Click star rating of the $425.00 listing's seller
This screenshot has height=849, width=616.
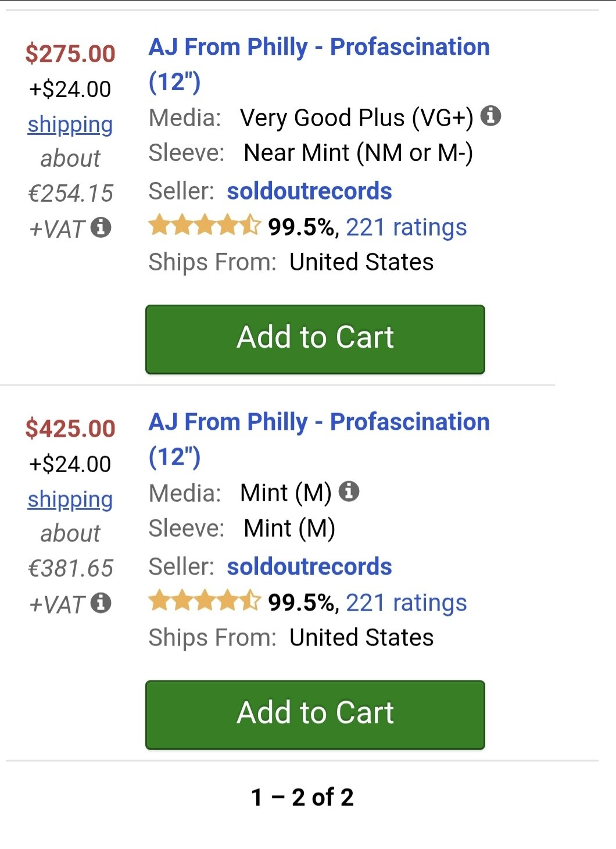[x=204, y=601]
